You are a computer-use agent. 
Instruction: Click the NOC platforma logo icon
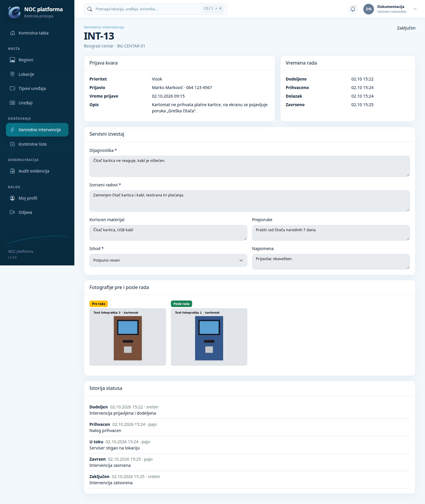click(x=14, y=12)
